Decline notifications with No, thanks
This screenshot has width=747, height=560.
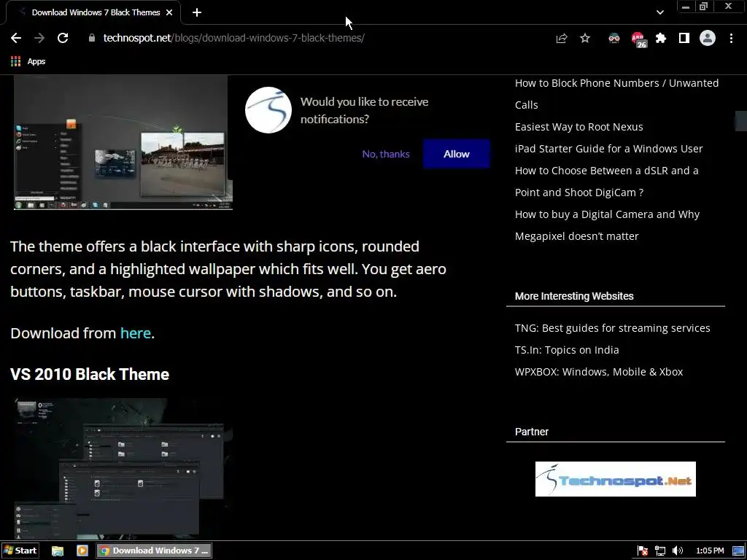(386, 154)
